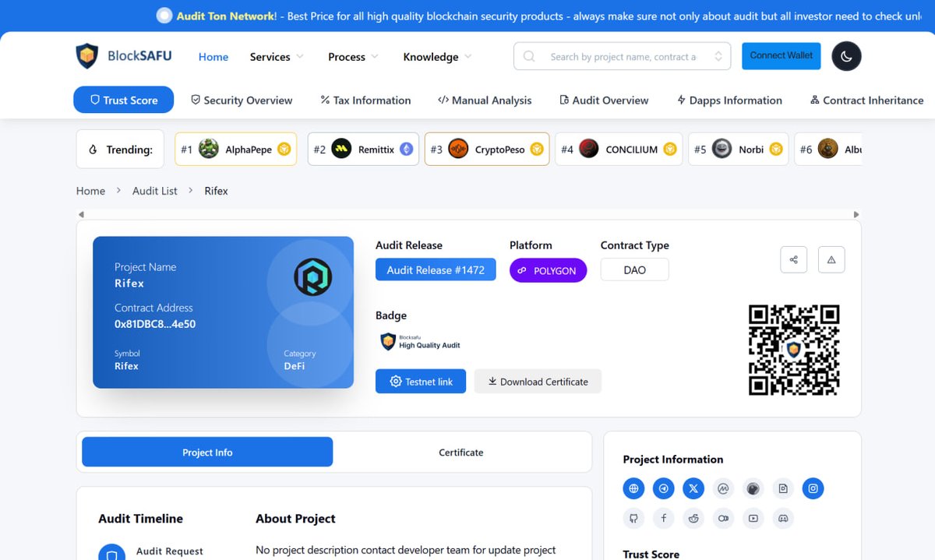Open the Reddit icon
935x560 pixels.
[693, 517]
